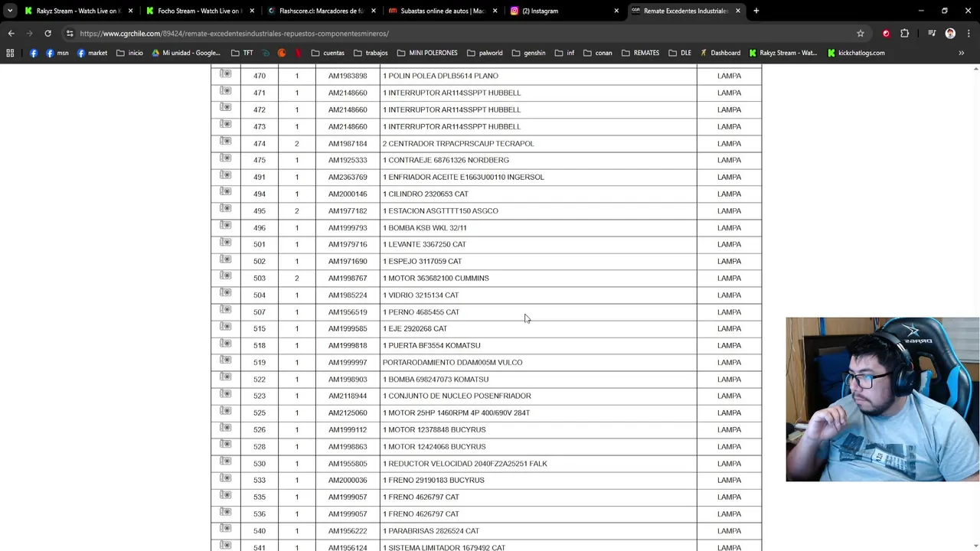Open photo icon for lot 470
This screenshot has height=551, width=980.
pos(225,73)
